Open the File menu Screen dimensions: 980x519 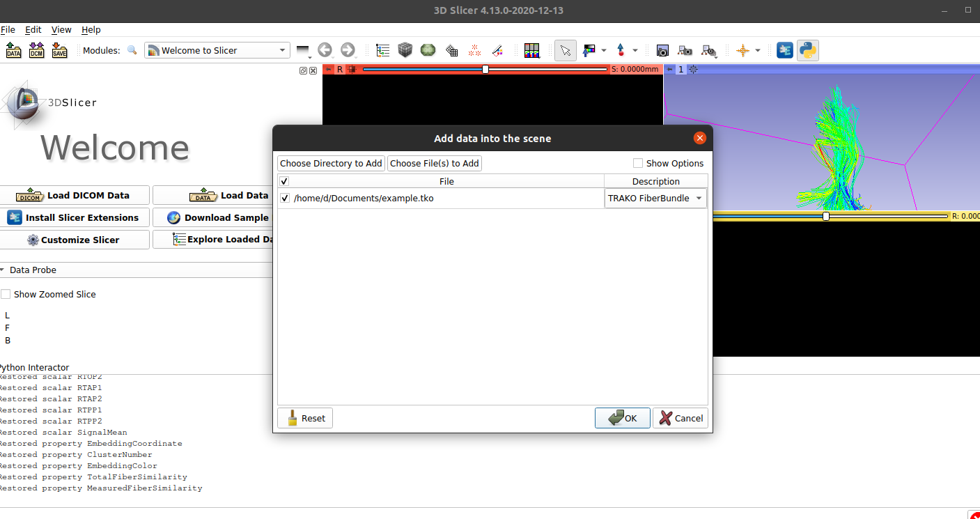click(7, 29)
